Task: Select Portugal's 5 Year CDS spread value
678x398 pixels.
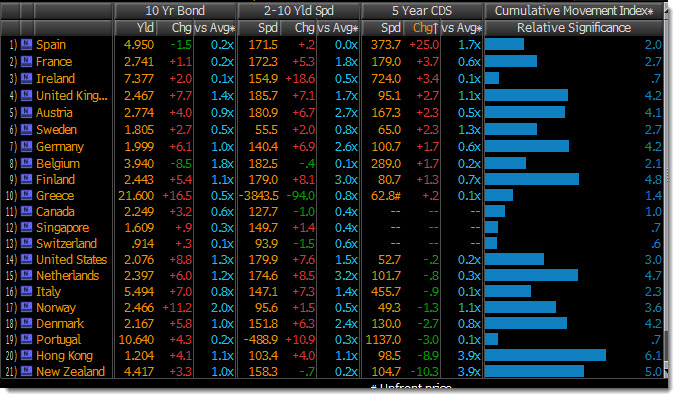Action: pos(384,340)
